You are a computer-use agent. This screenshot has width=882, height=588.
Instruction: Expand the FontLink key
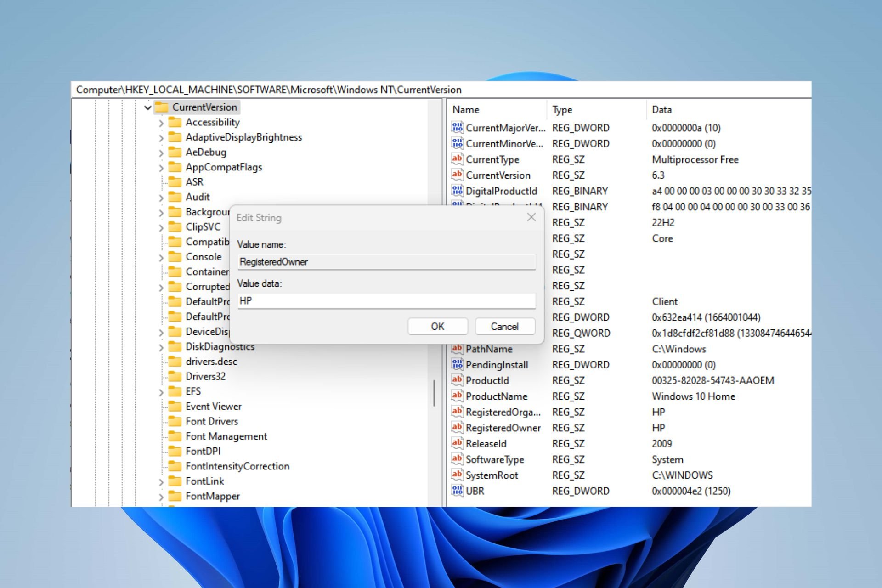pyautogui.click(x=161, y=482)
